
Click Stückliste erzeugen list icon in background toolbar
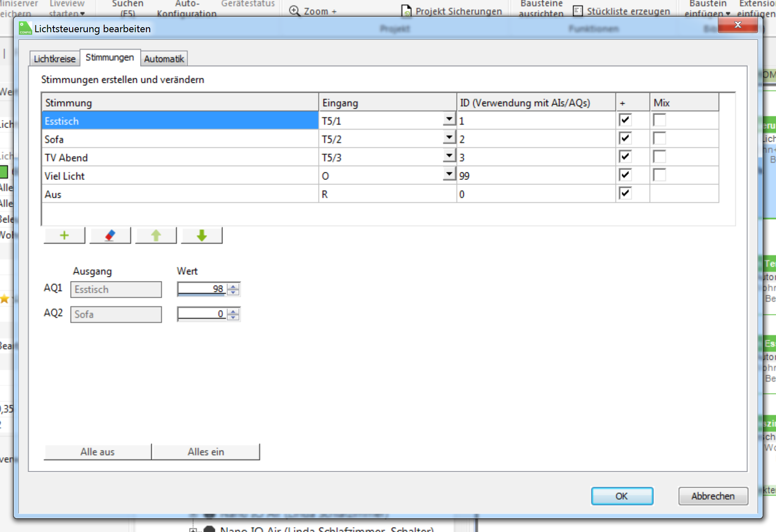(578, 11)
